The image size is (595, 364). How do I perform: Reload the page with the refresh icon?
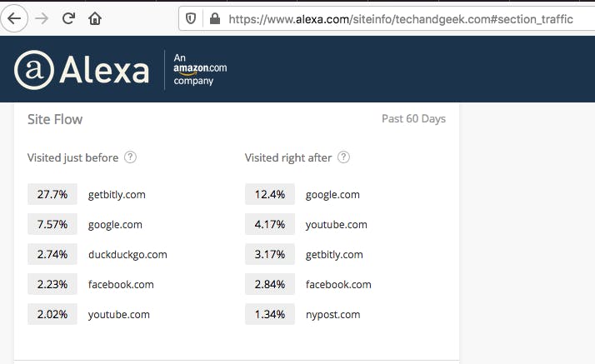pyautogui.click(x=68, y=18)
